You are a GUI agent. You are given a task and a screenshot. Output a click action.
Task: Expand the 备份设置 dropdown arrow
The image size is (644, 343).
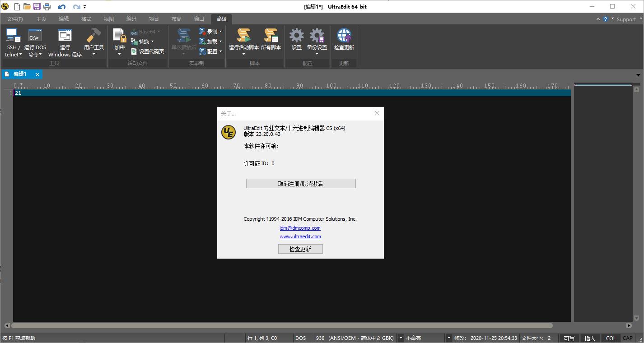coord(317,55)
